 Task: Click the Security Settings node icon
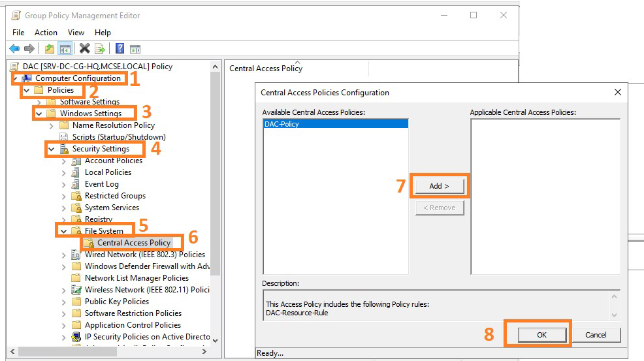(x=64, y=149)
